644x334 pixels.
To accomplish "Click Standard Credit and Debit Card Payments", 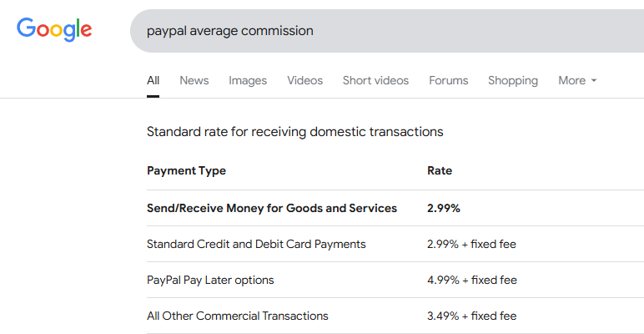I will 256,244.
